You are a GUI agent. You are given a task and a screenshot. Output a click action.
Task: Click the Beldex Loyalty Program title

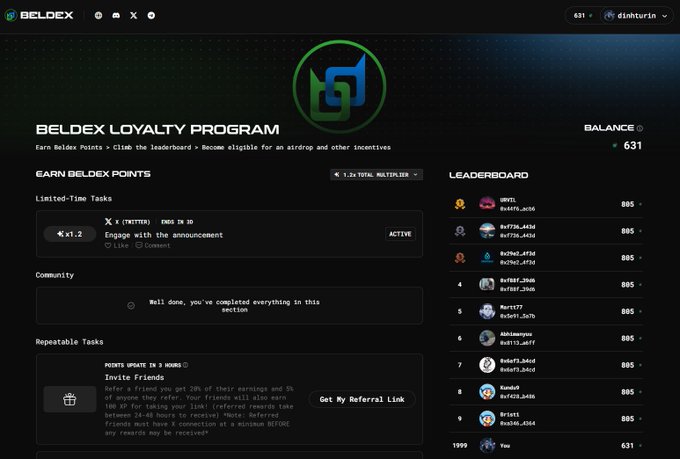[x=157, y=129]
